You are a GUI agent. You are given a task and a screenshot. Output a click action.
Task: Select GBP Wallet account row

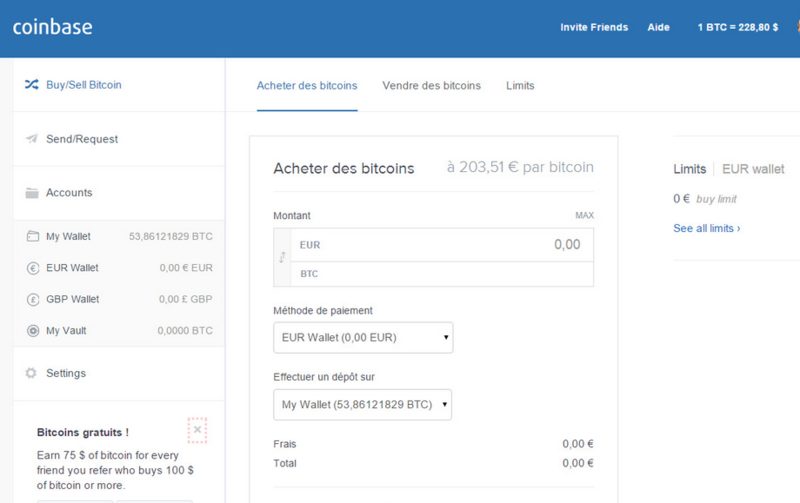(119, 299)
